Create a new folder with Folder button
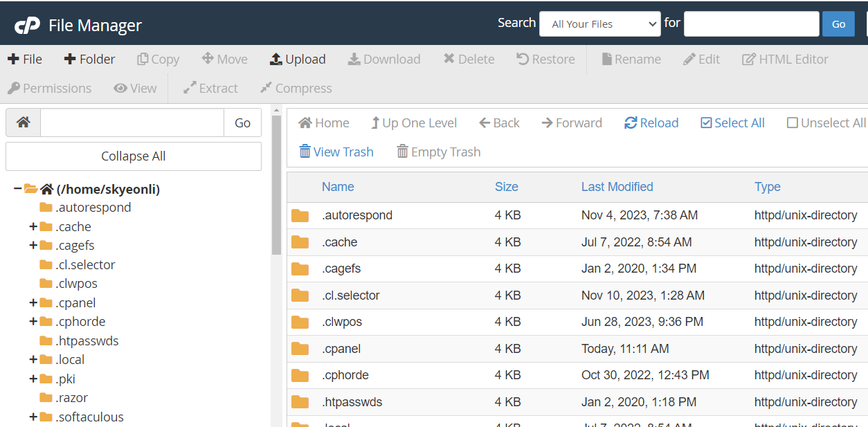This screenshot has height=427, width=868. tap(89, 60)
